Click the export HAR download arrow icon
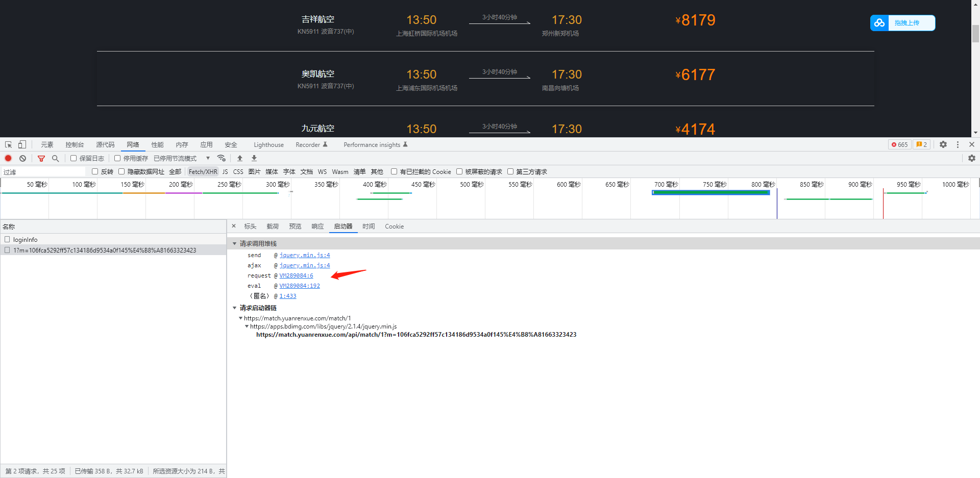The image size is (980, 478). tap(254, 158)
